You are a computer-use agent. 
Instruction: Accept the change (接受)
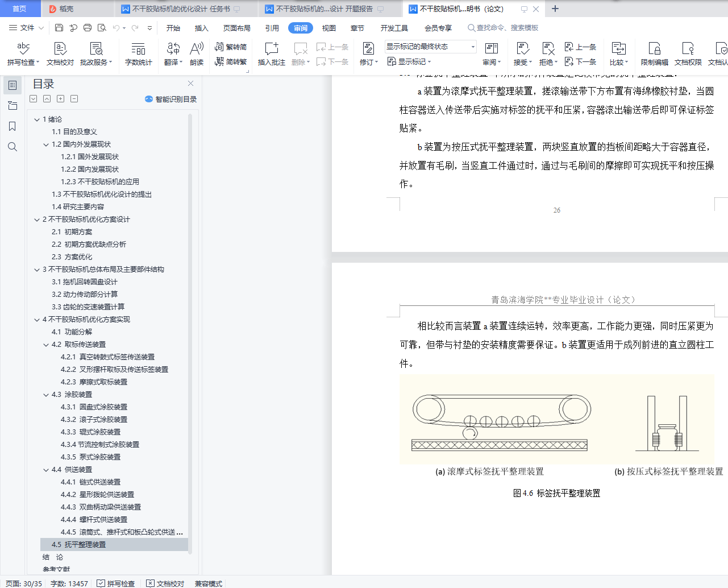(x=523, y=54)
